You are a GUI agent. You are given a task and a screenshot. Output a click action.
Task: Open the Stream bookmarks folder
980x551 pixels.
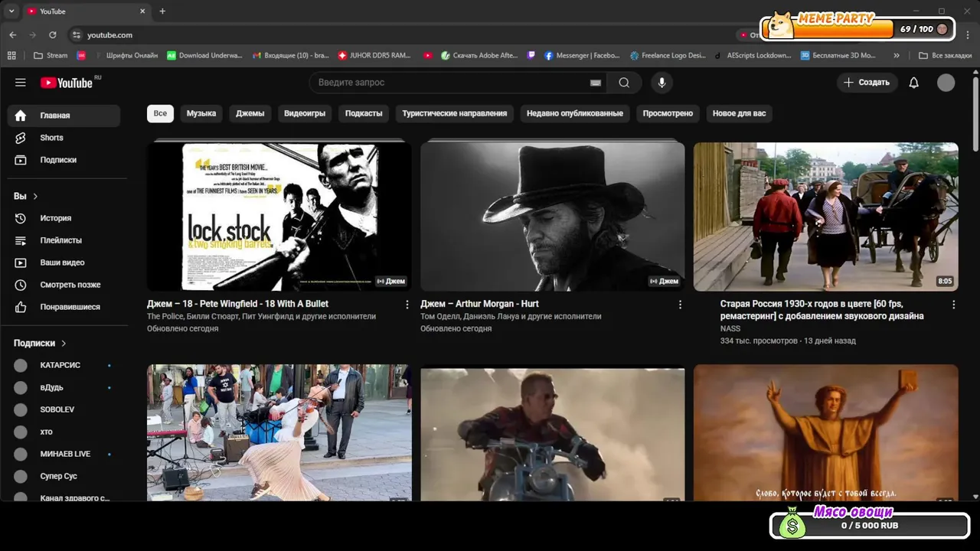coord(51,55)
